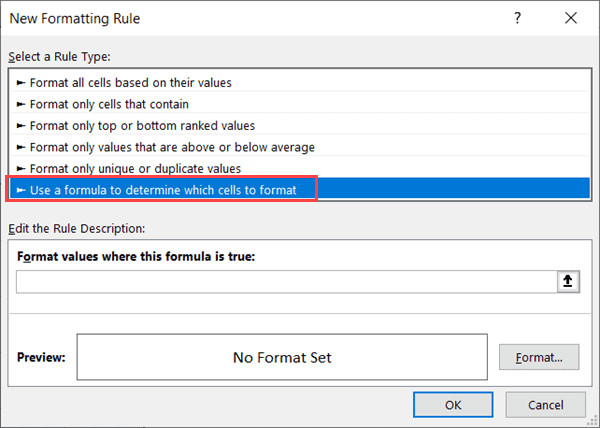Click the 'Preview:' label
600x428 pixels.
(42, 357)
